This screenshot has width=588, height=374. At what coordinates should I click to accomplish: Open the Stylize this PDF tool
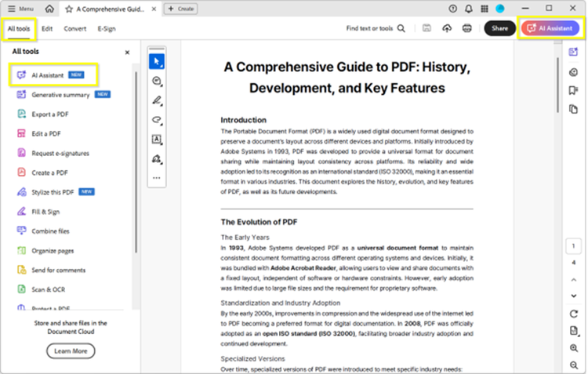[56, 192]
